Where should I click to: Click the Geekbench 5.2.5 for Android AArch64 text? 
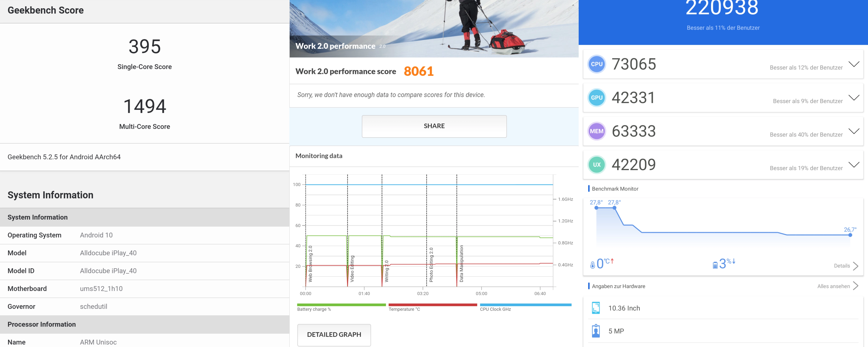(64, 157)
